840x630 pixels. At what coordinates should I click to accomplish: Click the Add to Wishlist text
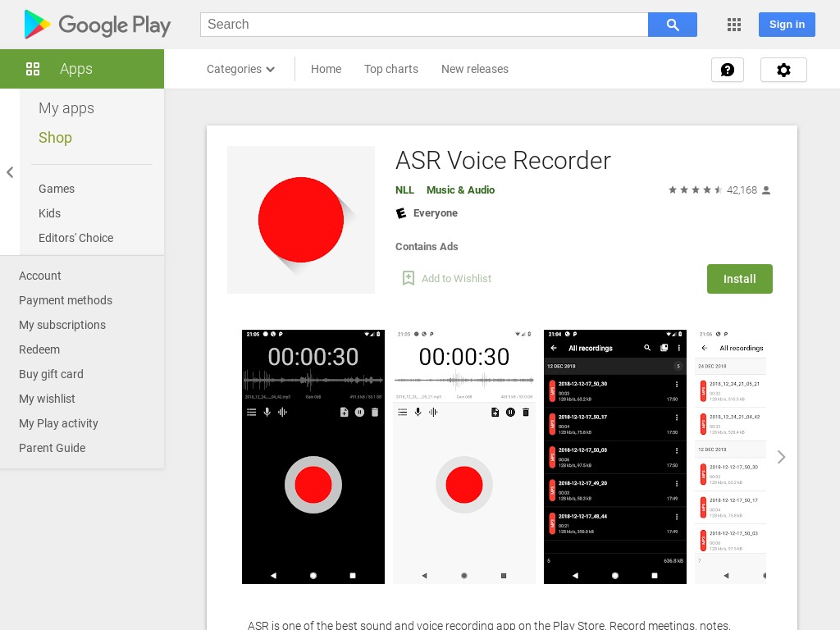(x=456, y=279)
